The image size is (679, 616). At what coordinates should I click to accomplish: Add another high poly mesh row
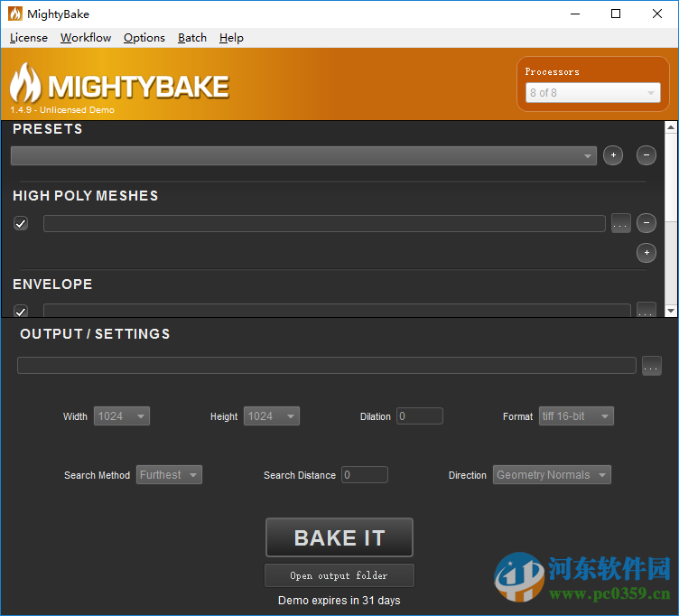pyautogui.click(x=646, y=253)
